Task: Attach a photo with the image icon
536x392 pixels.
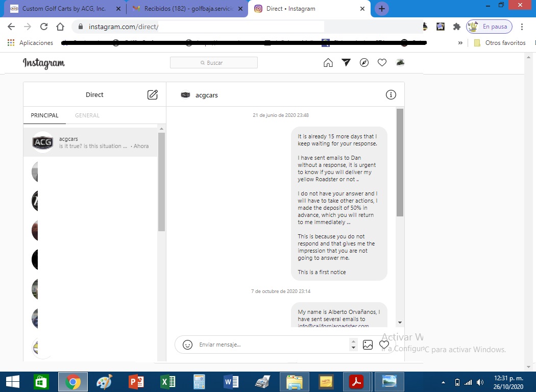Action: pos(368,345)
